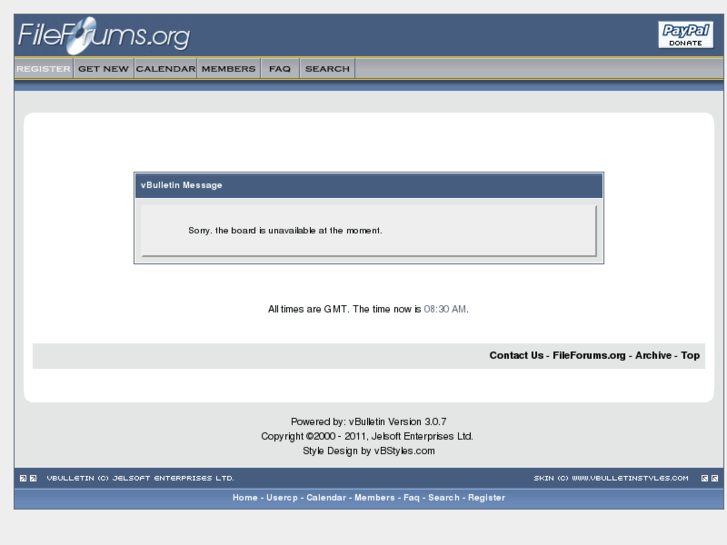Go to Home in the bottom footer links
Viewport: 727px width, 545px height.
(x=245, y=498)
